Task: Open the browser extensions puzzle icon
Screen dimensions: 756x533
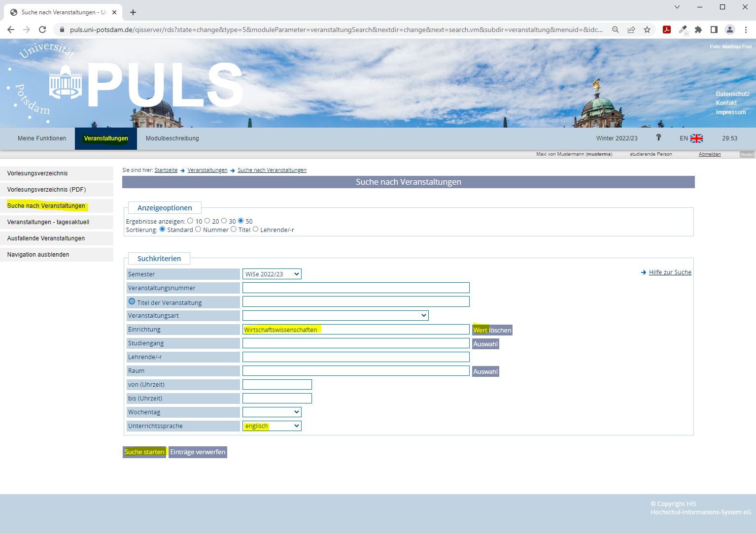Action: (x=698, y=30)
